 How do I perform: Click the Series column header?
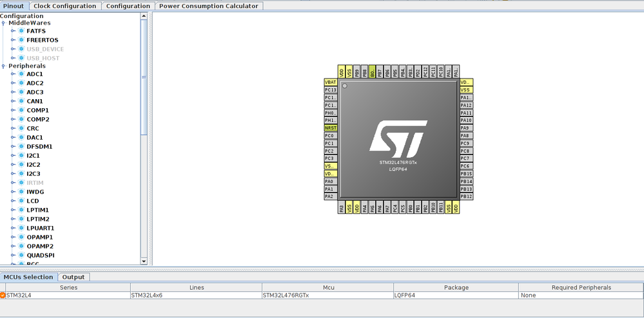point(68,287)
